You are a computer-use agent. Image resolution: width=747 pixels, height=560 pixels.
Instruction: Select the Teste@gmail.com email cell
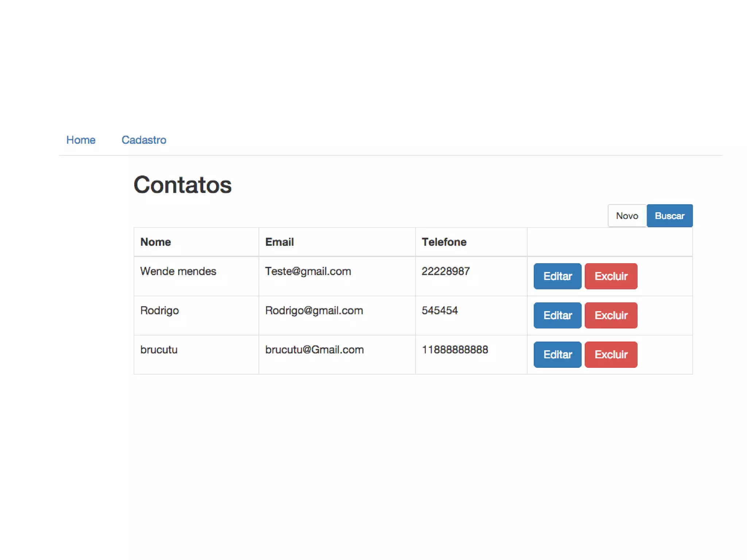point(308,271)
